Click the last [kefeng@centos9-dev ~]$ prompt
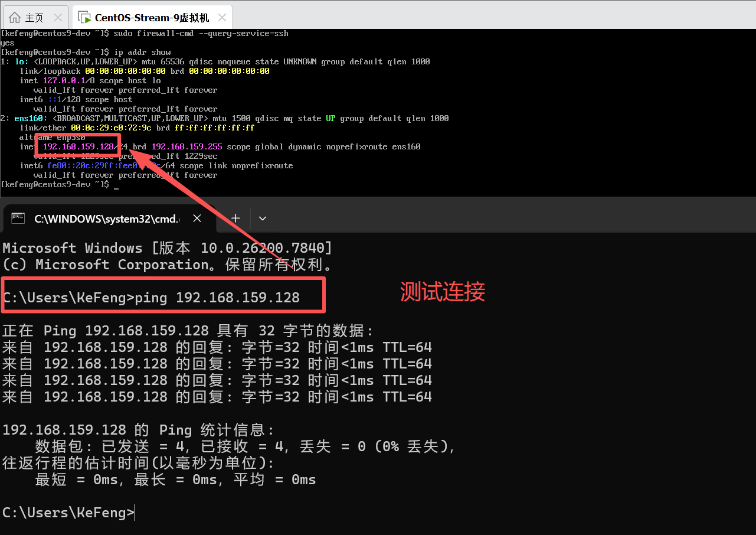The image size is (756, 535). [55, 185]
